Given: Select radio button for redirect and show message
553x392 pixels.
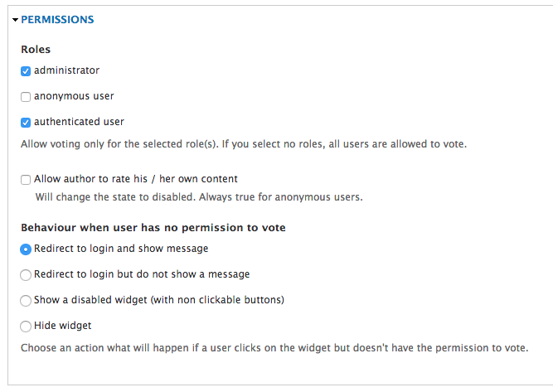Looking at the screenshot, I should tap(26, 249).
